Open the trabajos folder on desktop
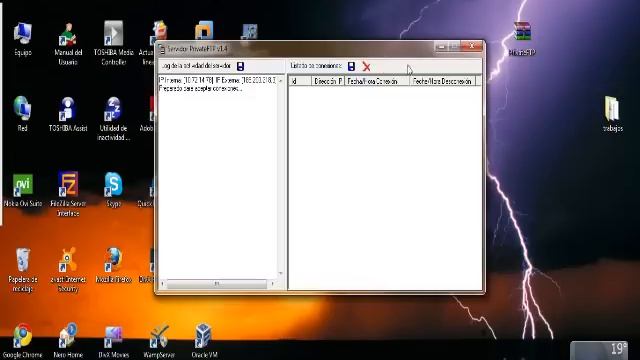The height and width of the screenshot is (360, 640). point(613,114)
